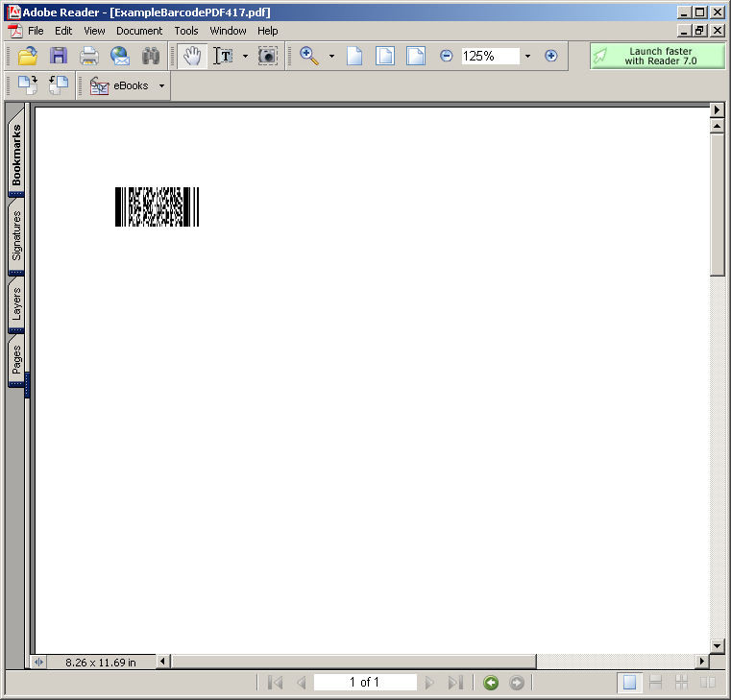Open the Tools menu

click(x=186, y=31)
